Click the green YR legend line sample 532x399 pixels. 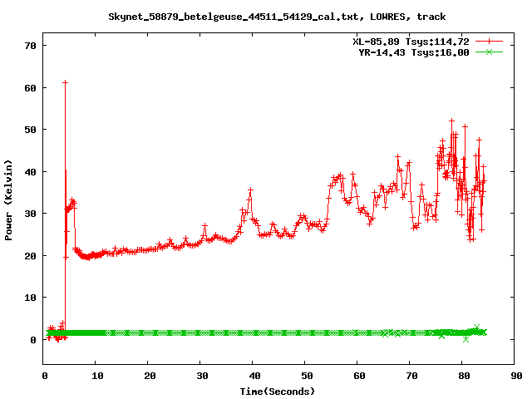pyautogui.click(x=489, y=52)
